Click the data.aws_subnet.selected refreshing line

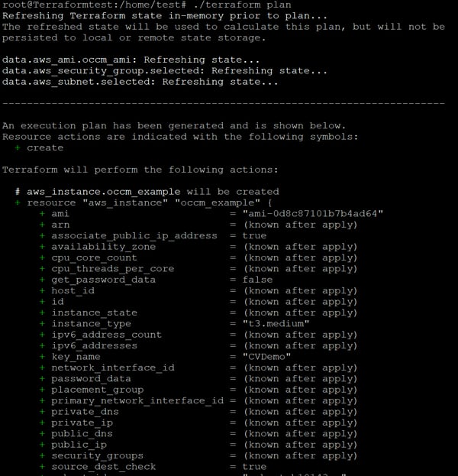[x=140, y=81]
